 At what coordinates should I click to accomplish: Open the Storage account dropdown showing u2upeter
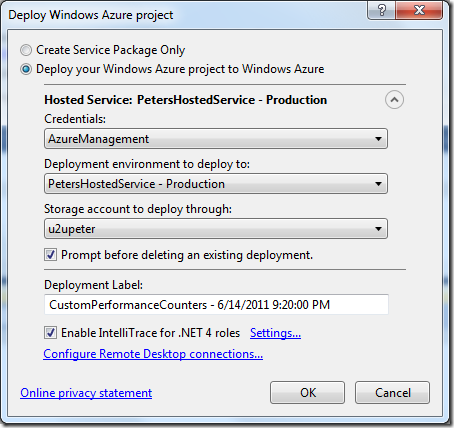(216, 229)
